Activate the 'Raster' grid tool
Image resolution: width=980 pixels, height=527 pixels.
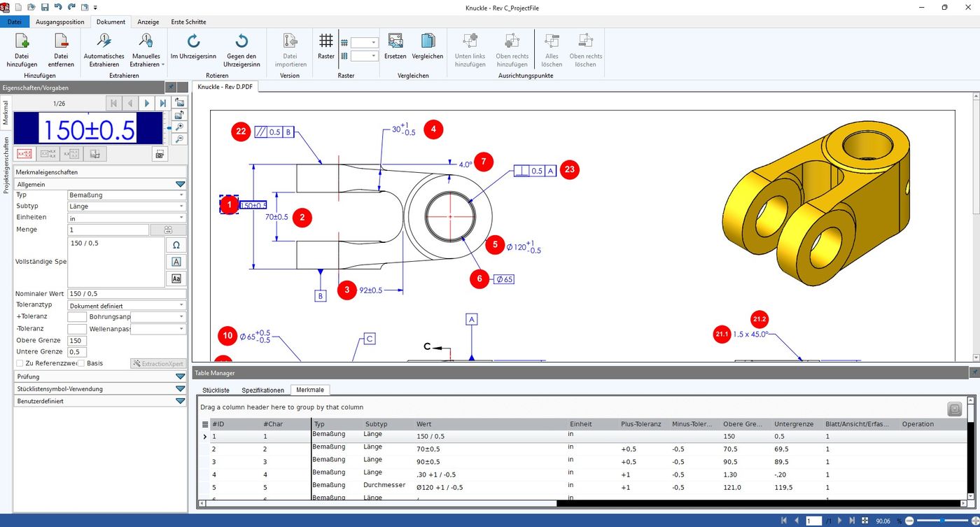325,49
